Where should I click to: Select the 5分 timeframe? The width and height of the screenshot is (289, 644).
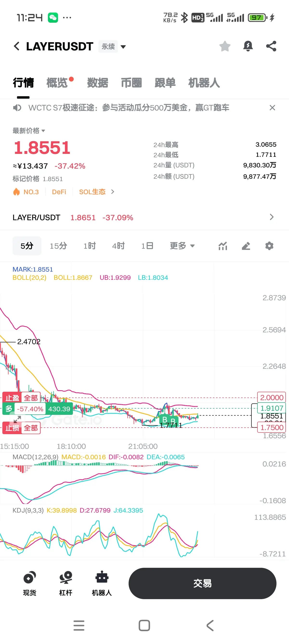tap(27, 246)
